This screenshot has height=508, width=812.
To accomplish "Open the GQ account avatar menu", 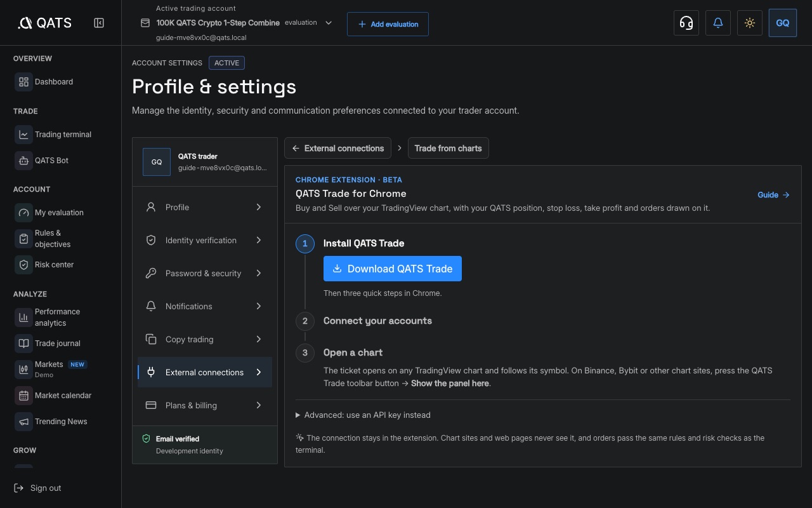I will 783,23.
